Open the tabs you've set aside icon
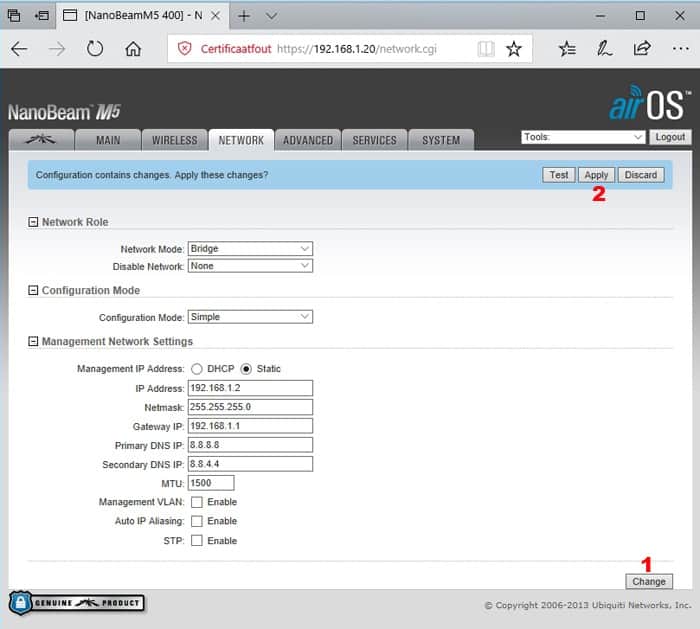The image size is (700, 629). click(14, 16)
